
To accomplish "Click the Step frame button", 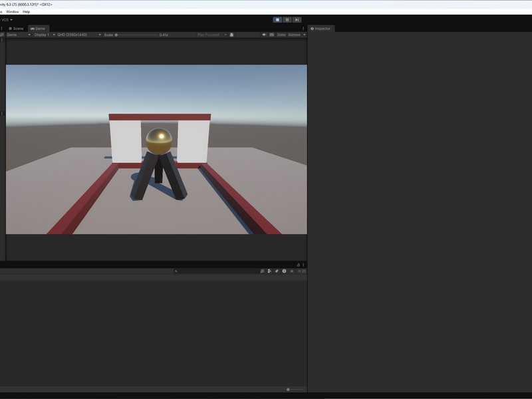I will click(297, 20).
